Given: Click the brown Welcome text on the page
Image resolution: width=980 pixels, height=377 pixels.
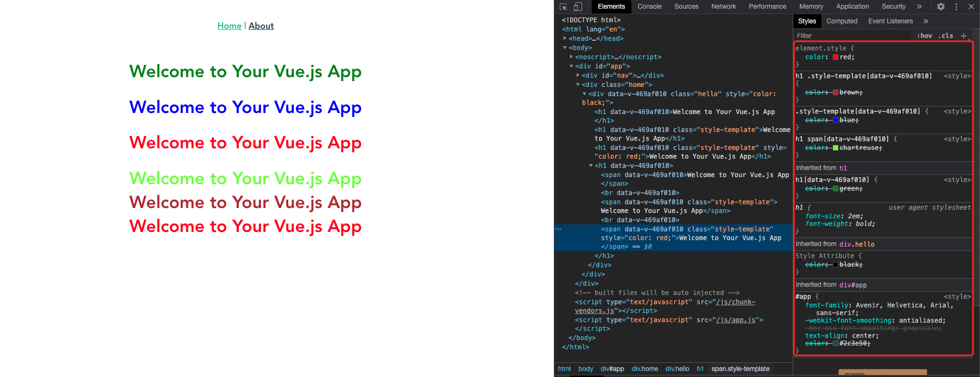Looking at the screenshot, I should pos(245,203).
